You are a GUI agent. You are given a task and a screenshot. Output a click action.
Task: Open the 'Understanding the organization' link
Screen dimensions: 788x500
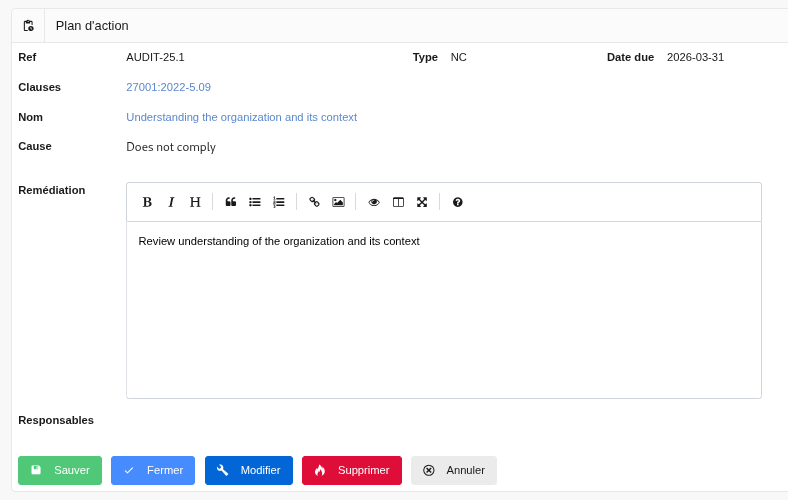(241, 117)
